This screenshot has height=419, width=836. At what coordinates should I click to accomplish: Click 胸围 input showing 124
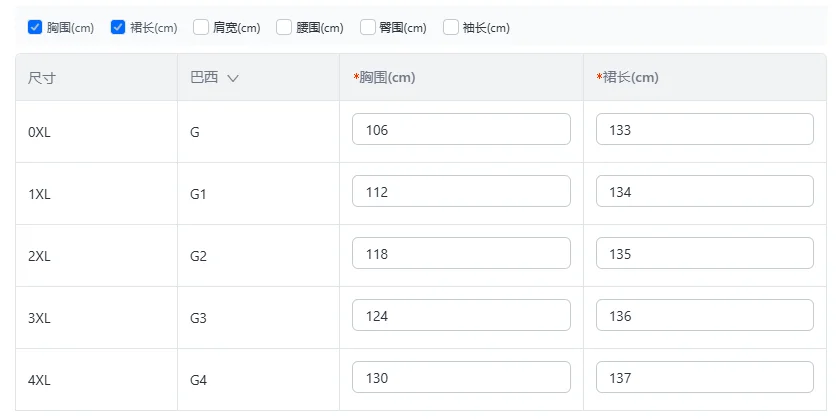461,316
